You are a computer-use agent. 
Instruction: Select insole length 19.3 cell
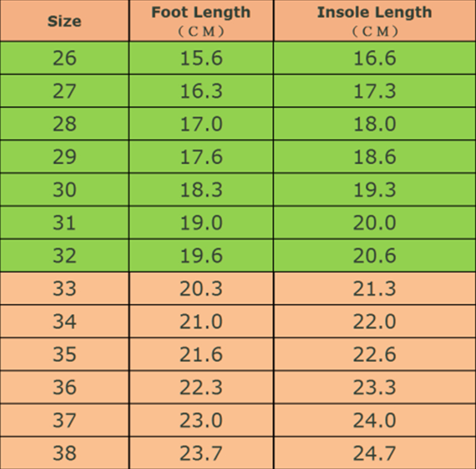pyautogui.click(x=374, y=190)
